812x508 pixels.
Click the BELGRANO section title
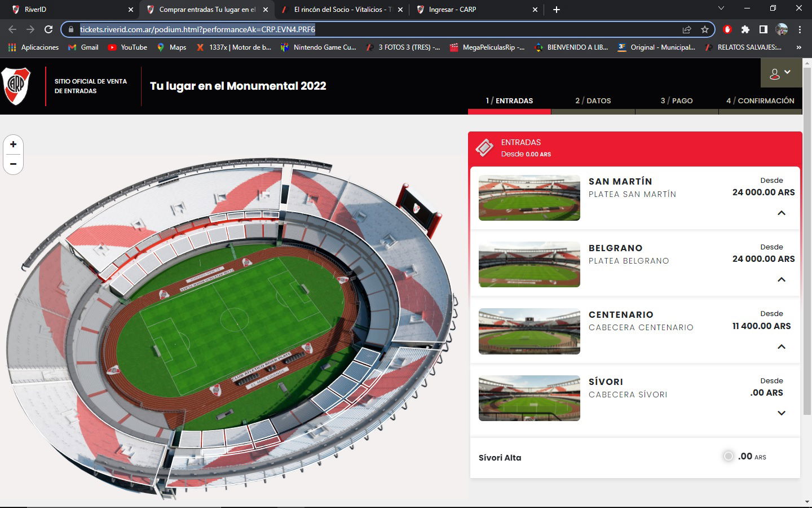(616, 248)
